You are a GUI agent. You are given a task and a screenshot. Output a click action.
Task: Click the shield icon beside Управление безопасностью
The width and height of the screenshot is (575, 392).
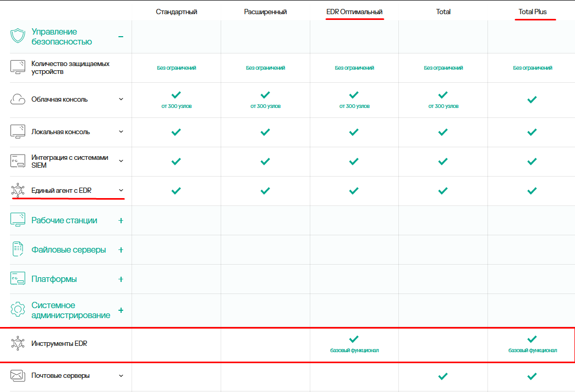[18, 36]
